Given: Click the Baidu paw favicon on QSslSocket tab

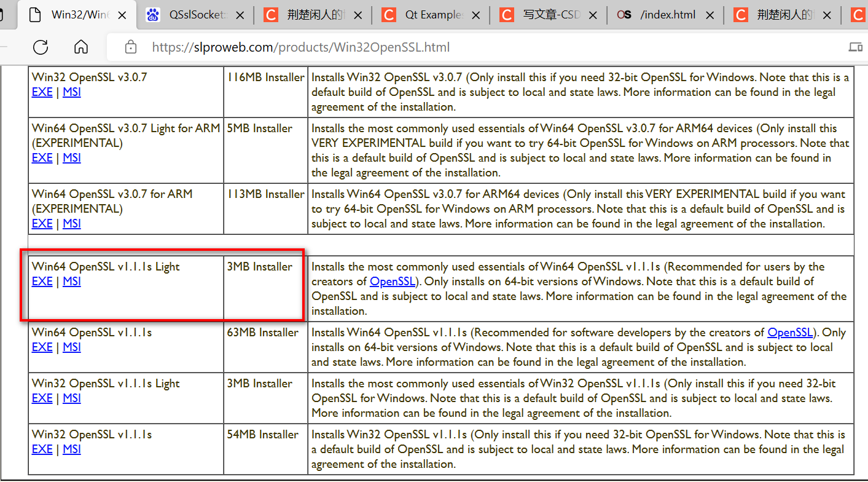Looking at the screenshot, I should tap(153, 15).
